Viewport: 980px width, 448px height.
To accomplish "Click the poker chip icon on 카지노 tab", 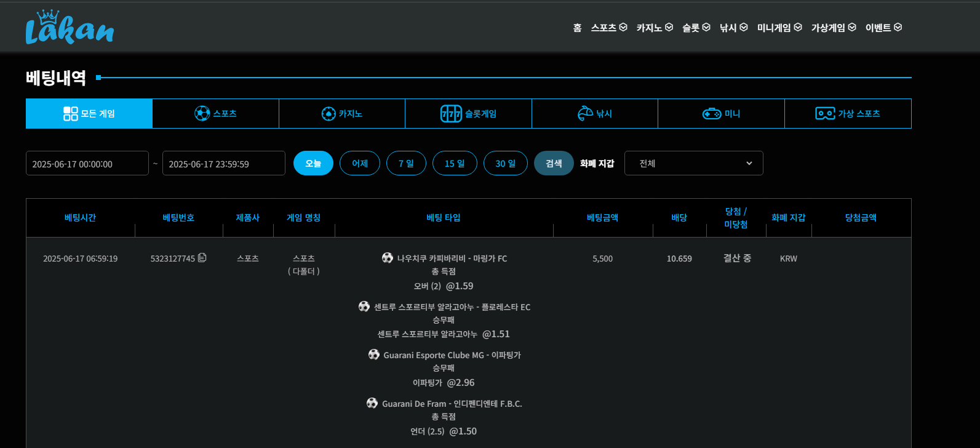I will pyautogui.click(x=329, y=114).
